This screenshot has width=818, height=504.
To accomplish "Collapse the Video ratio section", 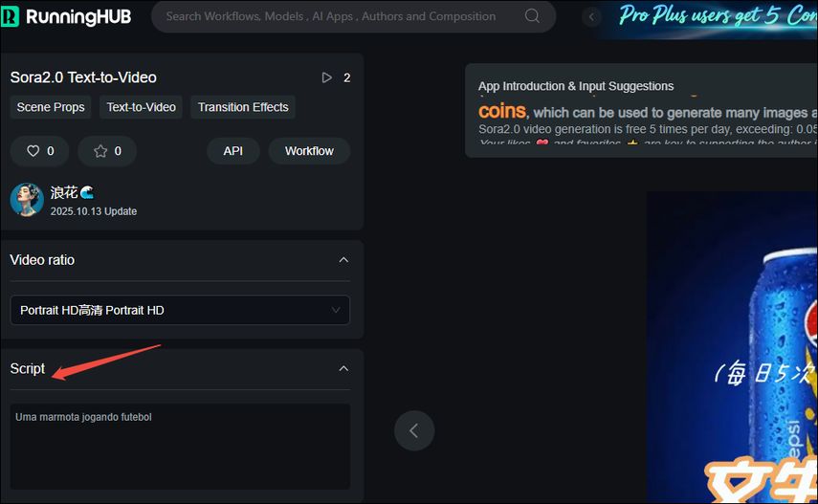I will (x=343, y=260).
